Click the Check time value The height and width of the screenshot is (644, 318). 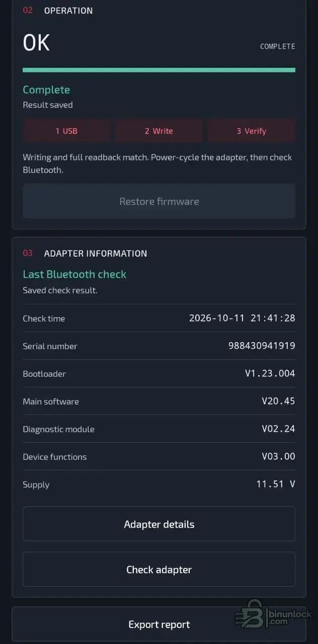tap(242, 318)
